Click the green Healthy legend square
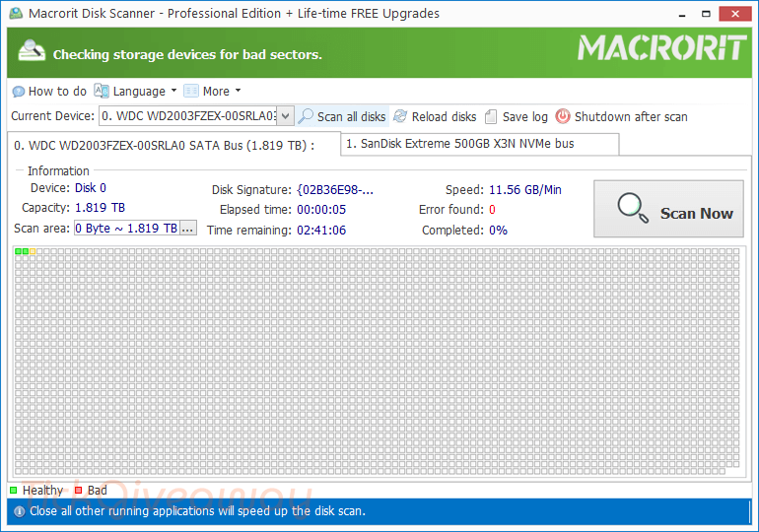Screen dimensions: 759x532 14,491
